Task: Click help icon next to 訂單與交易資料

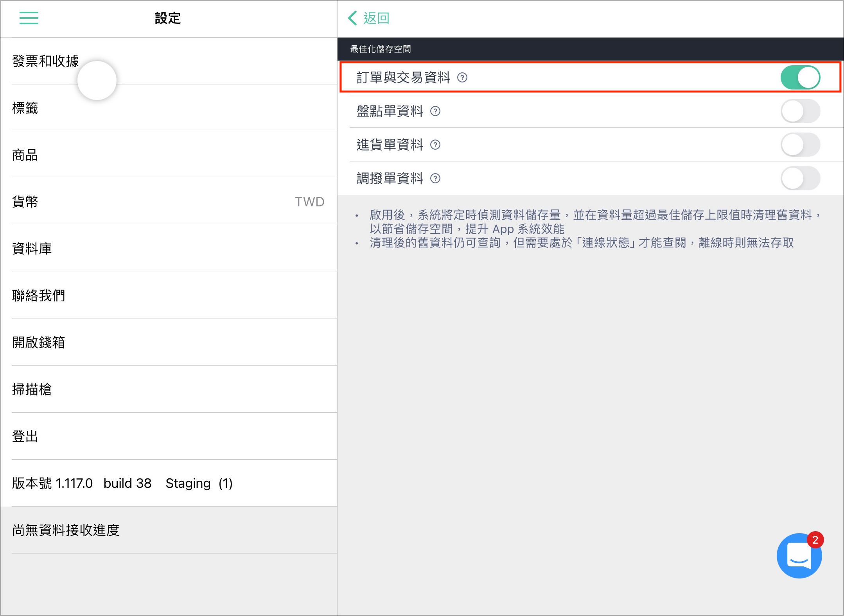Action: tap(462, 77)
